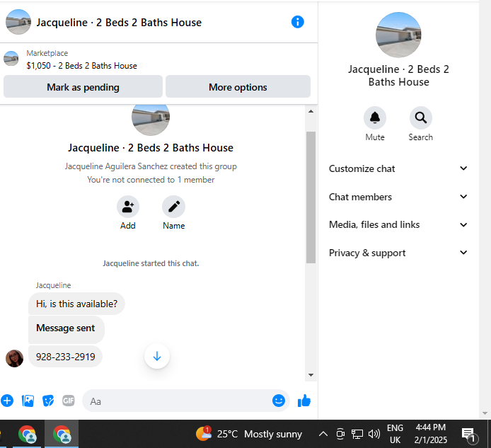Click the 'Message sent' bubble

[67, 330]
